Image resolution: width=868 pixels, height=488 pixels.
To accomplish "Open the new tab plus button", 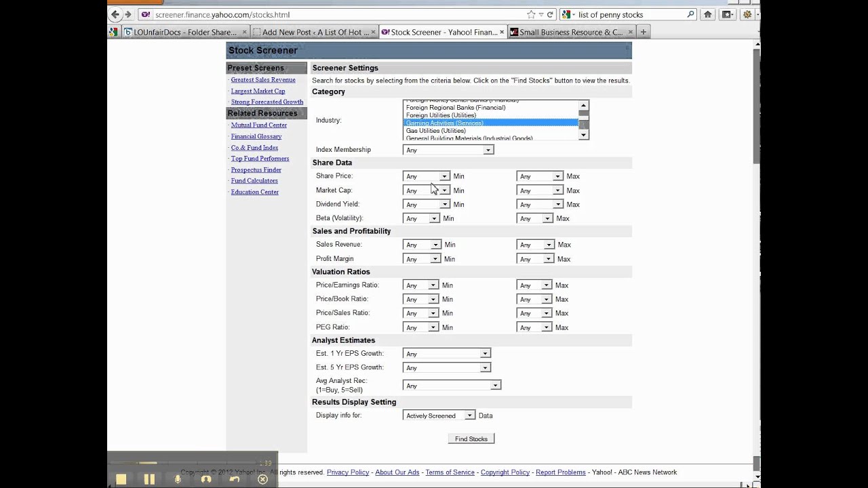I will click(644, 32).
